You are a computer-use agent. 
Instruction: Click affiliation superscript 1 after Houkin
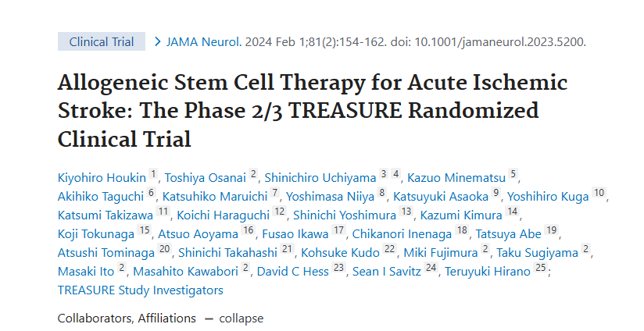coord(154,176)
